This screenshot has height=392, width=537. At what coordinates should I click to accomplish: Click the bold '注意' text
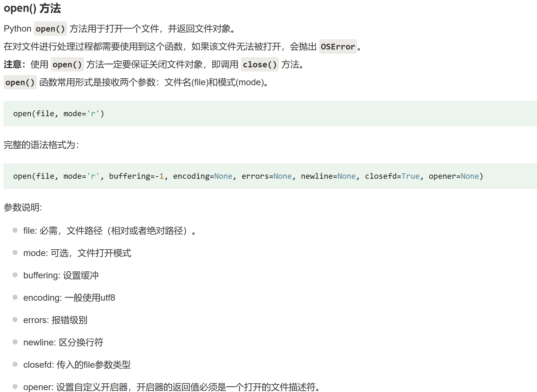tap(12, 64)
